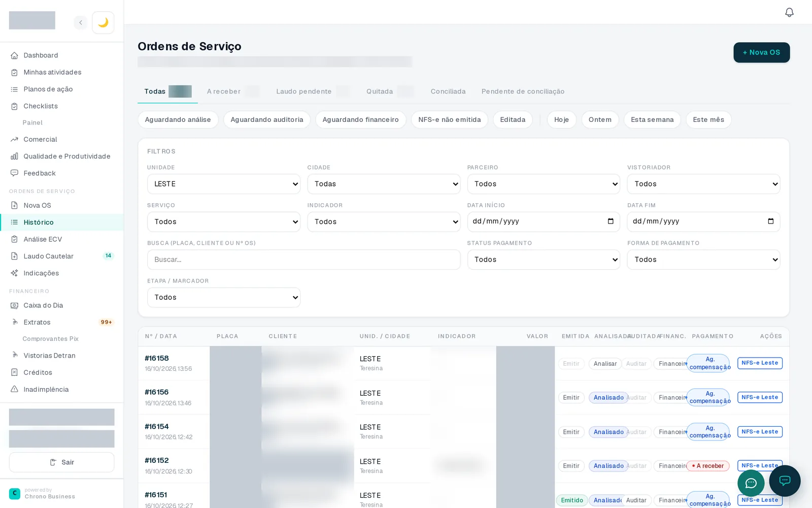The width and height of the screenshot is (812, 508).
Task: Open the Cidade dropdown
Action: click(384, 184)
